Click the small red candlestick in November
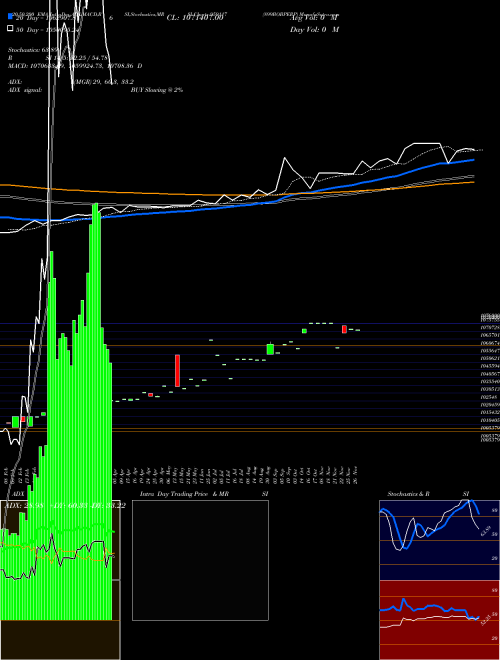The width and height of the screenshot is (500, 660). click(344, 329)
